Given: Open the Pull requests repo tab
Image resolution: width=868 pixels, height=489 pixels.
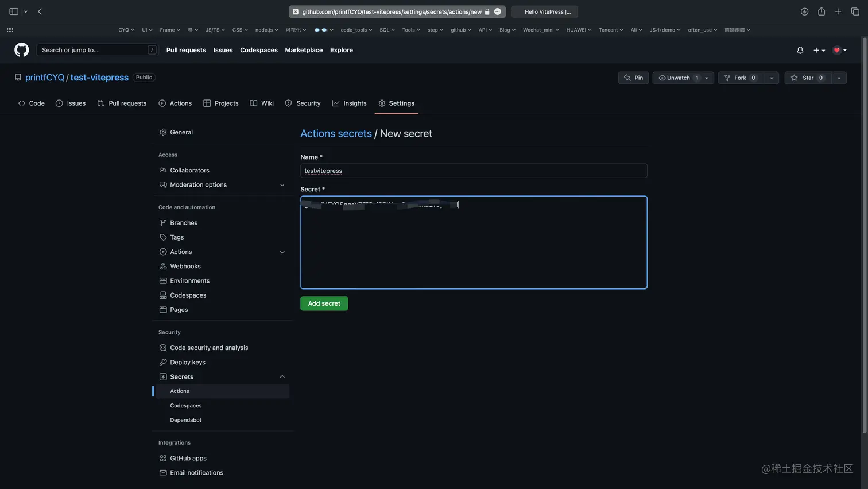Looking at the screenshot, I should tap(122, 103).
